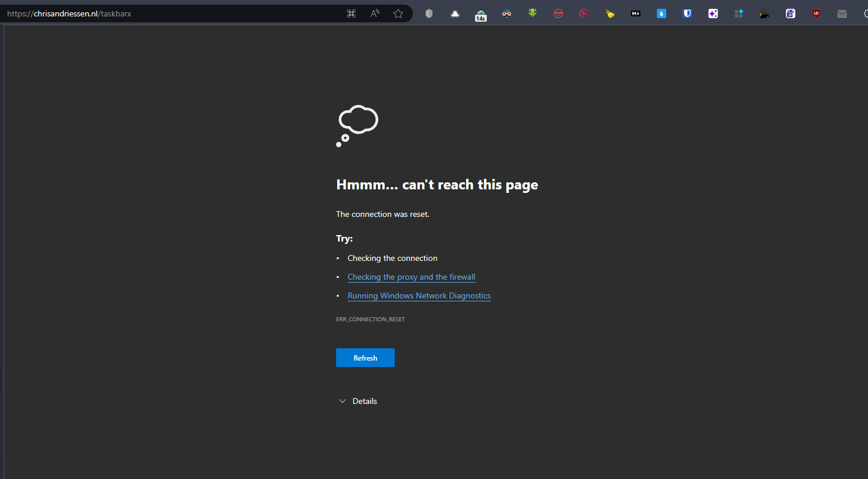The width and height of the screenshot is (868, 479).
Task: Activate the Read Aloud icon
Action: 374,13
